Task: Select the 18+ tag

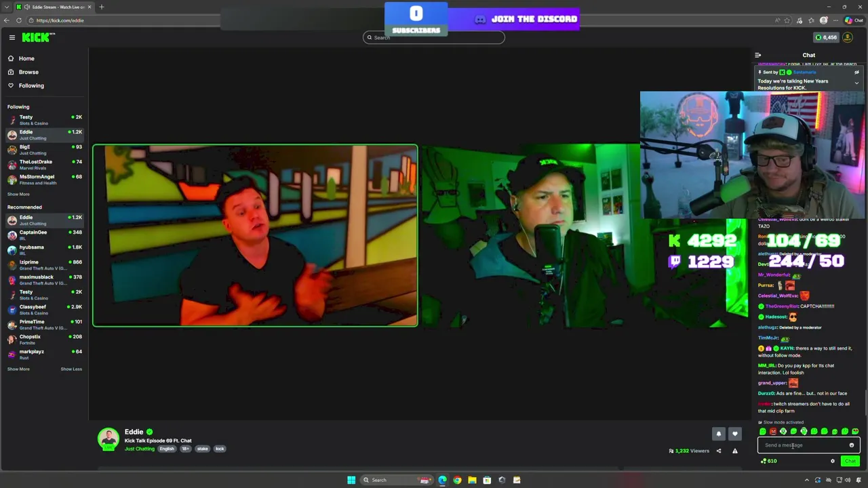Action: tap(185, 449)
